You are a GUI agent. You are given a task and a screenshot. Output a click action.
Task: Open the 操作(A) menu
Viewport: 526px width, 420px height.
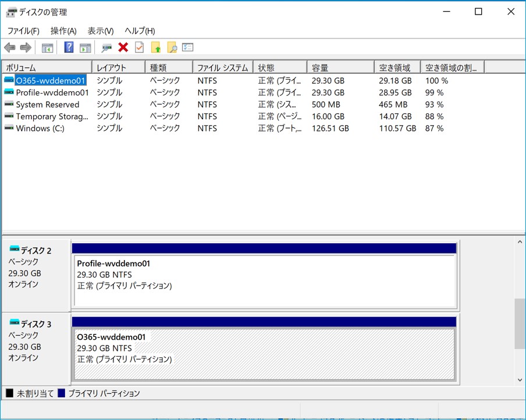click(63, 31)
